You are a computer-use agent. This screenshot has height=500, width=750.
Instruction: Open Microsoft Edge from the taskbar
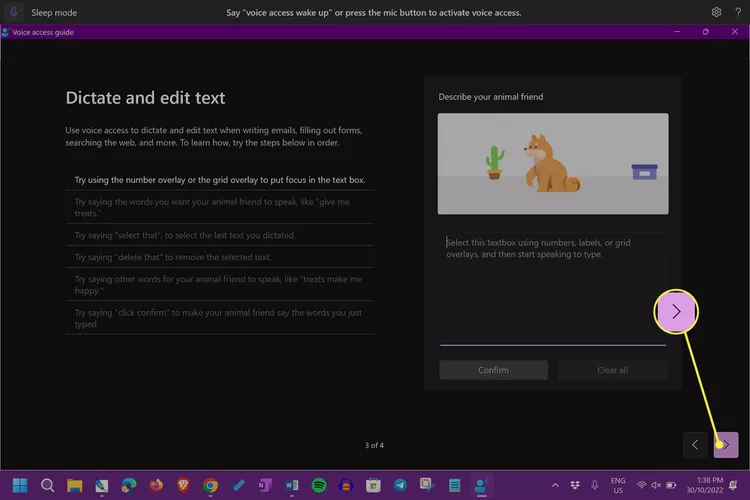tap(128, 485)
